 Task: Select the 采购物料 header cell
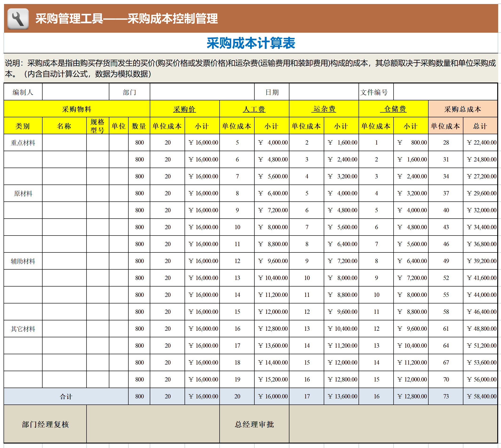pyautogui.click(x=77, y=109)
